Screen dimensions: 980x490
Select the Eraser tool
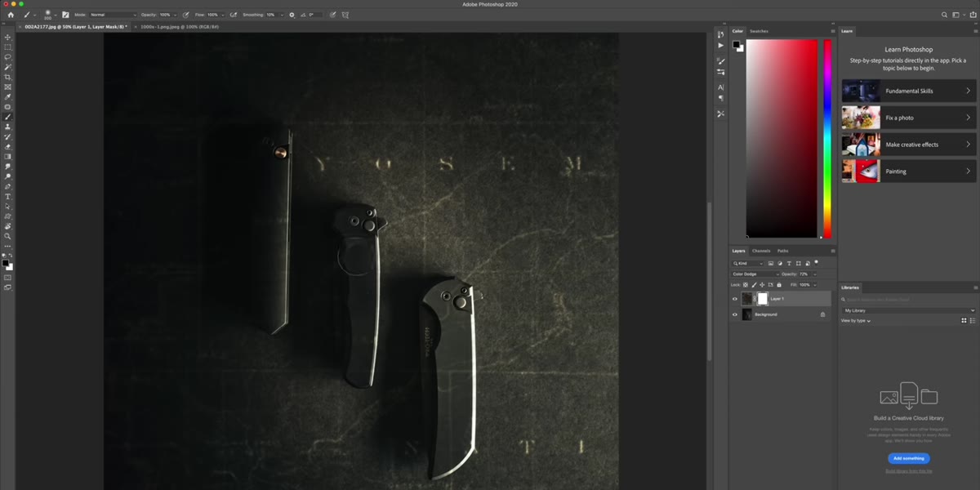pos(8,146)
